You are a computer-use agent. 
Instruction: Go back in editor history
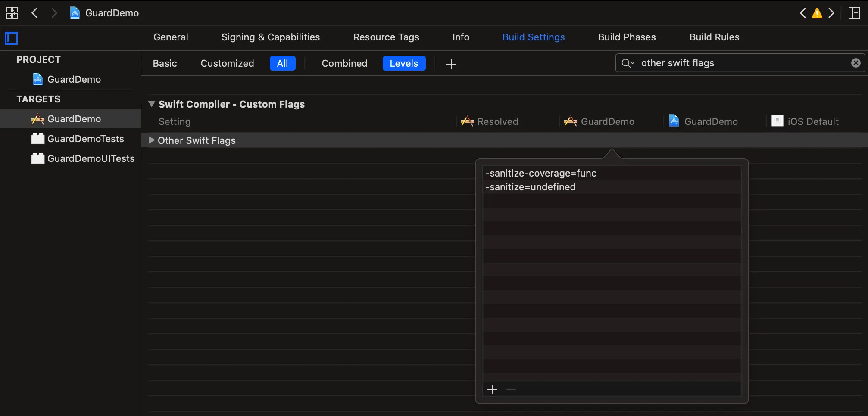click(35, 13)
